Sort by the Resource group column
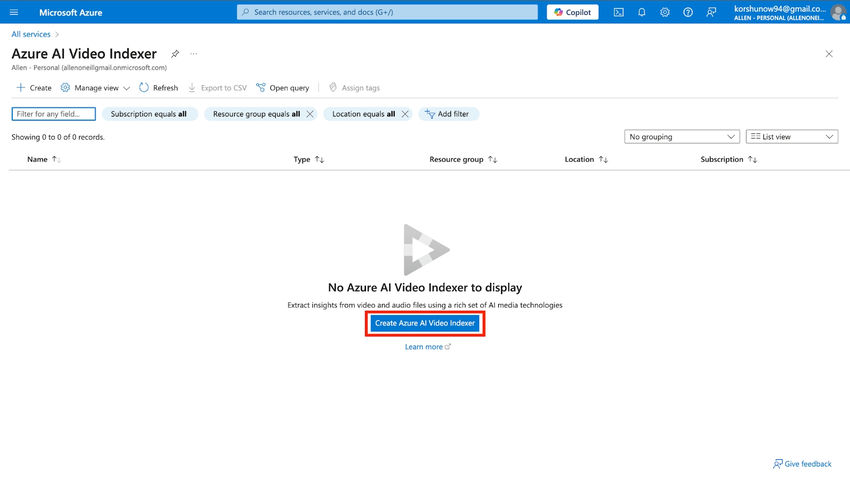 (x=463, y=159)
